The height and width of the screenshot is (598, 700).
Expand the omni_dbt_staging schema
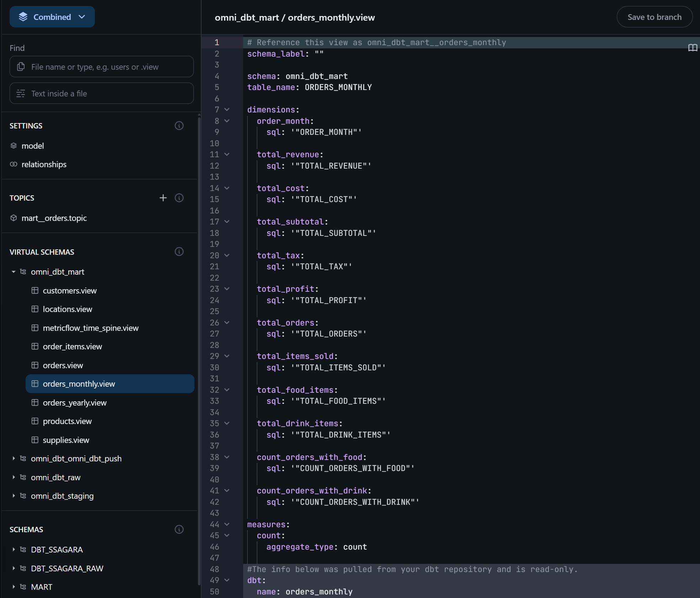click(x=14, y=496)
